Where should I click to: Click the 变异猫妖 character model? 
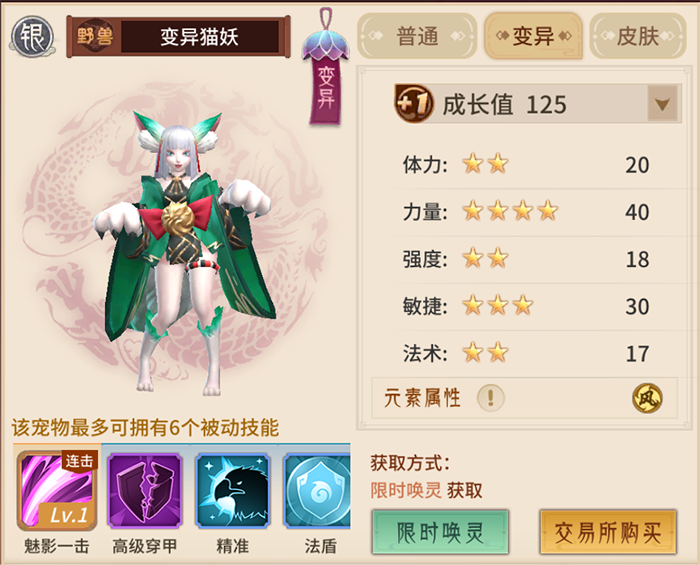tap(183, 252)
